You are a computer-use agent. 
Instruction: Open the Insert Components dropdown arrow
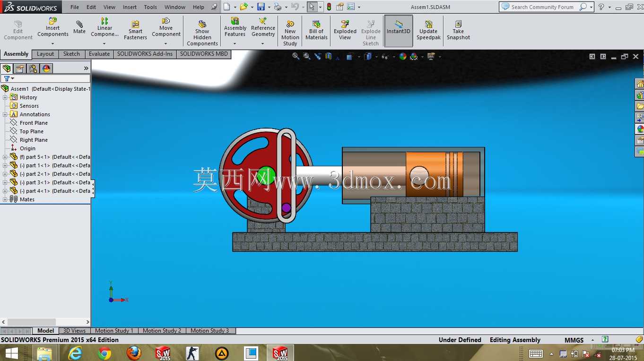(53, 43)
